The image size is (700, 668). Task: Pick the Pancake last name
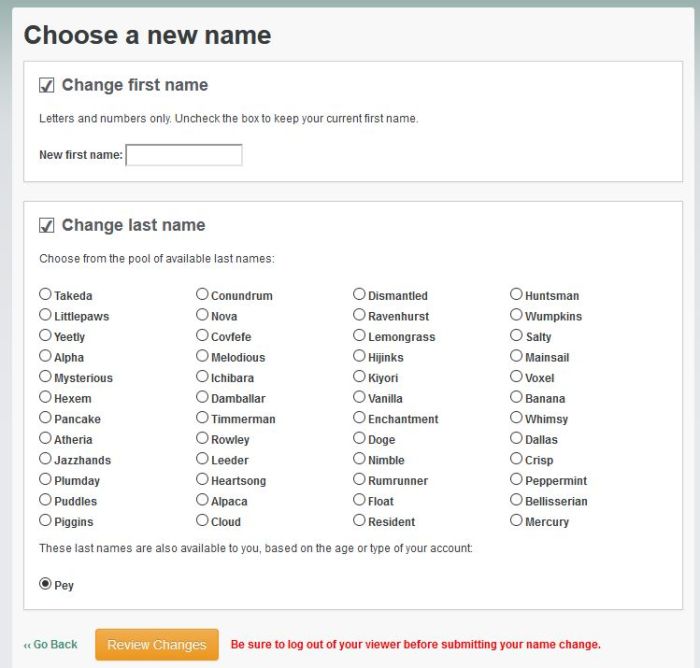[x=45, y=418]
